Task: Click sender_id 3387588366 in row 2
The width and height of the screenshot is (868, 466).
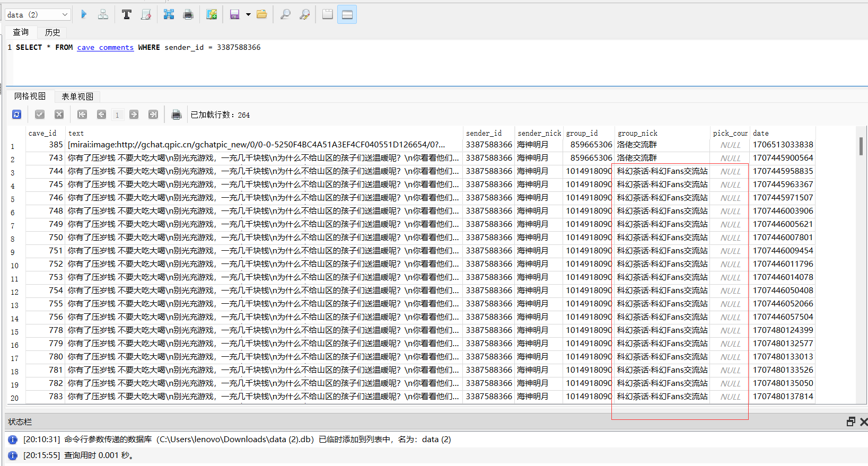Action: (488, 158)
